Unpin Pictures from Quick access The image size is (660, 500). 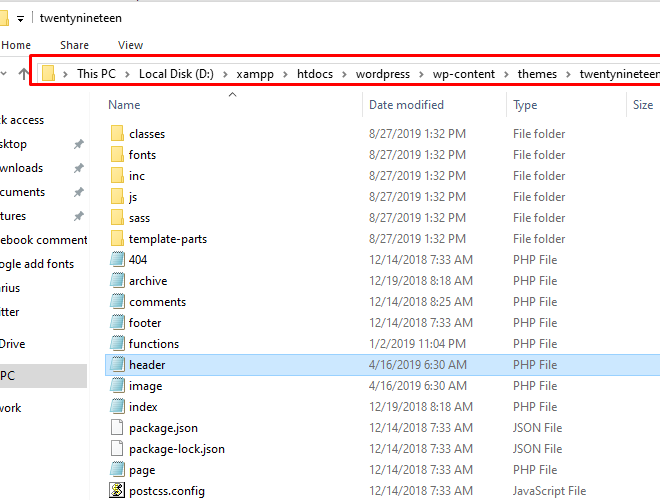pos(79,216)
